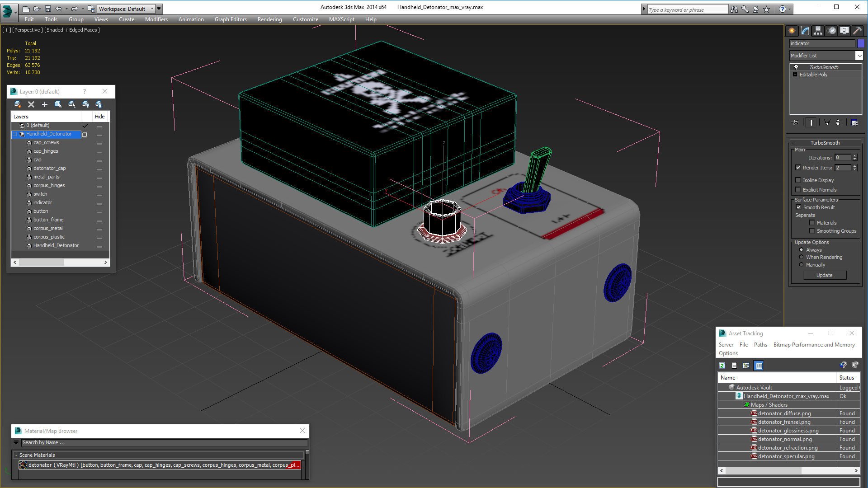Enable the Isoline Display checkbox
868x488 pixels.
(x=798, y=180)
